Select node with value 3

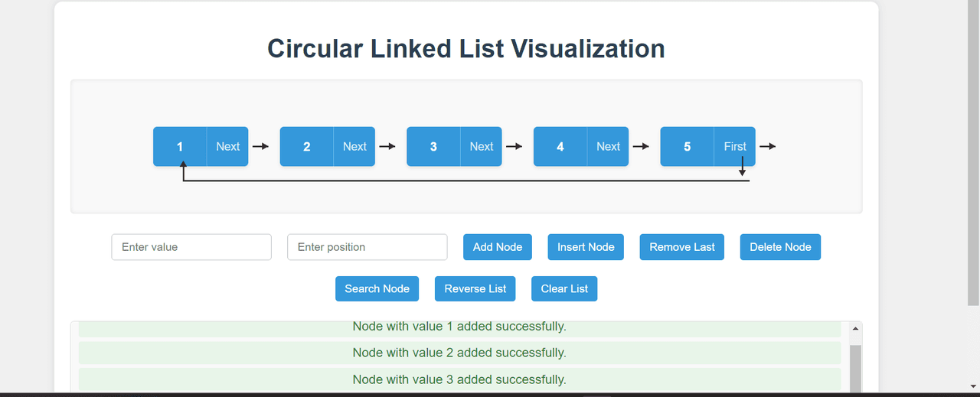[x=433, y=146]
